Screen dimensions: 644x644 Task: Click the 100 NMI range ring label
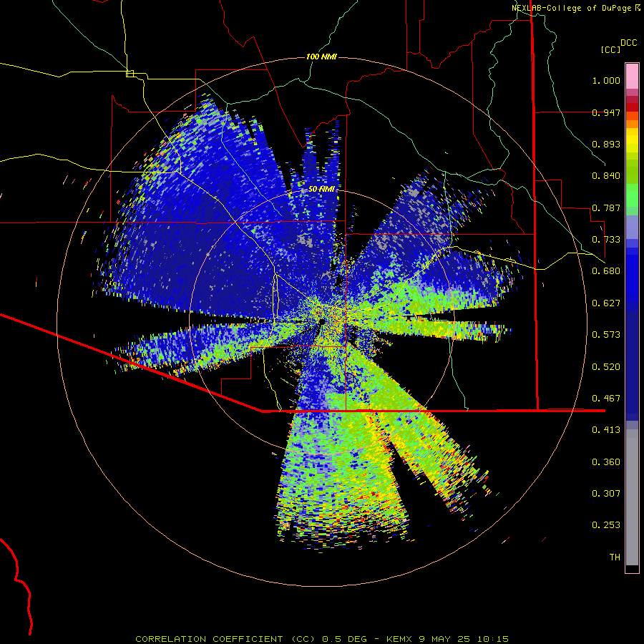pyautogui.click(x=321, y=57)
